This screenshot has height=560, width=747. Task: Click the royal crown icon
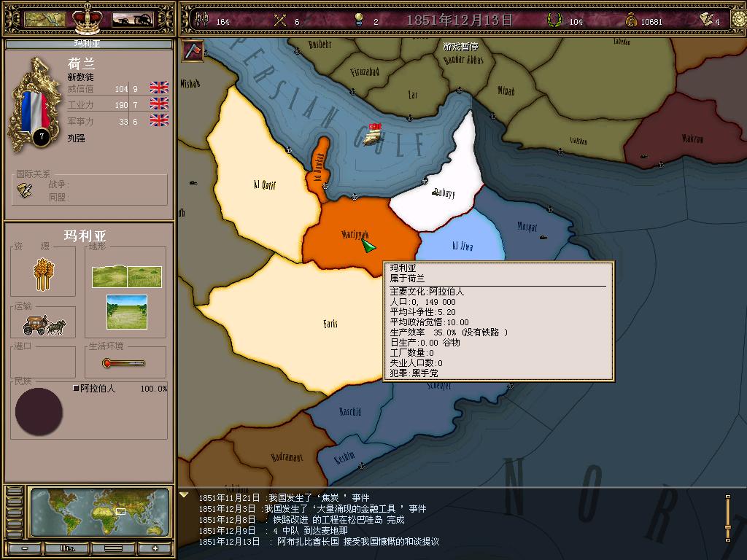(x=88, y=18)
